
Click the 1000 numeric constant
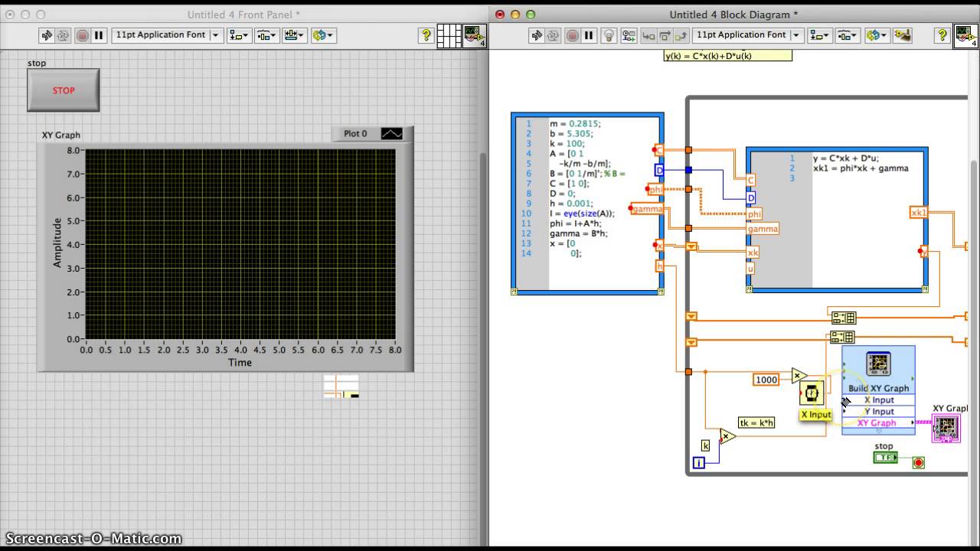point(766,380)
